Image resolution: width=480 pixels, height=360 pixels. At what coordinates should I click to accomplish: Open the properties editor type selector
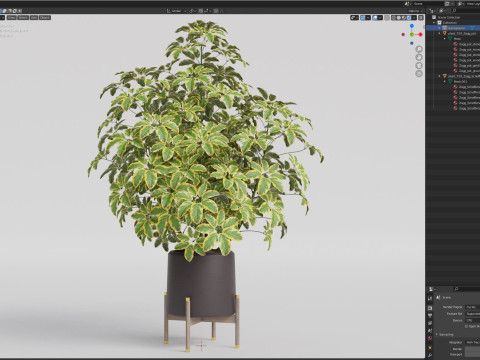pos(432,289)
